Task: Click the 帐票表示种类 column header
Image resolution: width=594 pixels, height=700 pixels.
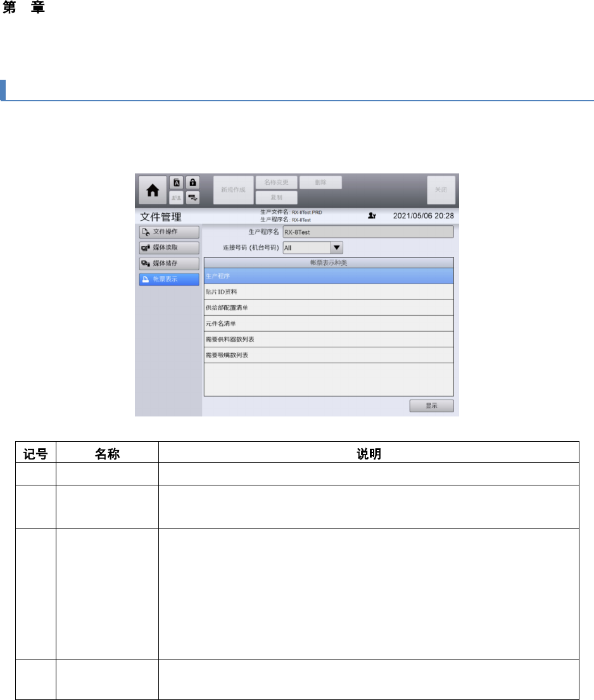Action: 329,263
